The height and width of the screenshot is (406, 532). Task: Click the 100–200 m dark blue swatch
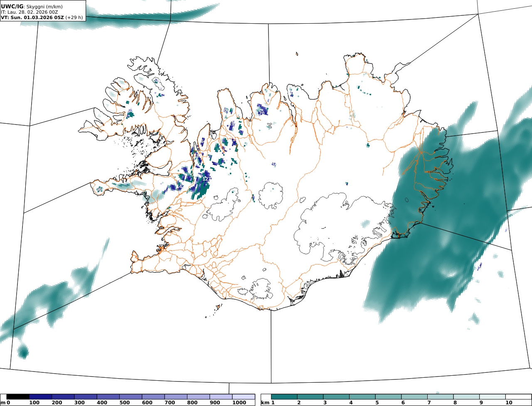[40, 397]
